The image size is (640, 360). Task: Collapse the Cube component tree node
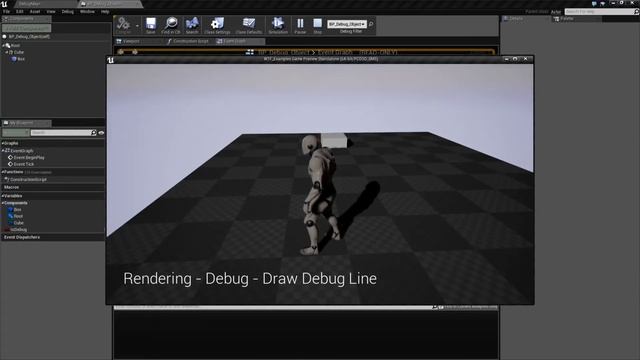pos(7,52)
